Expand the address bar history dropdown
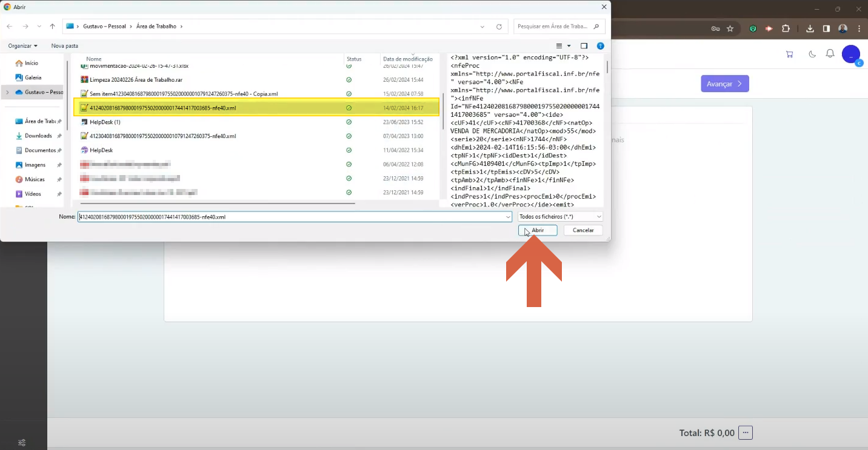This screenshot has width=868, height=450. point(482,27)
